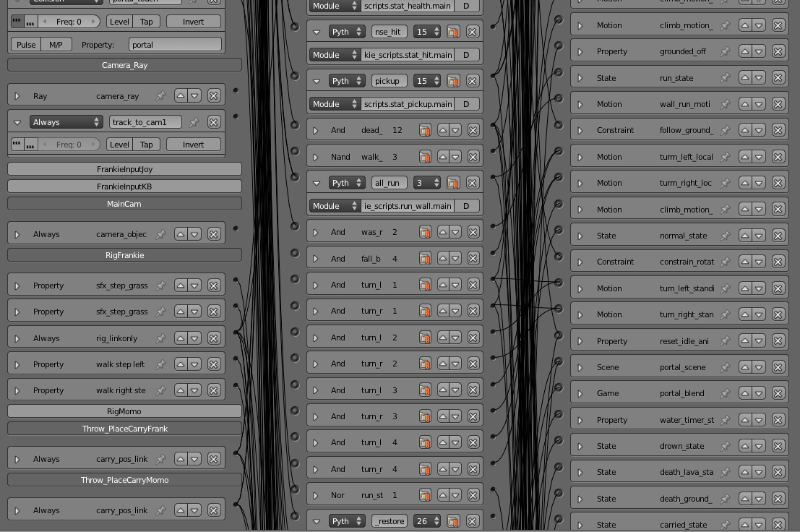Move walk step left sensor down
800x532 pixels.
(194, 364)
